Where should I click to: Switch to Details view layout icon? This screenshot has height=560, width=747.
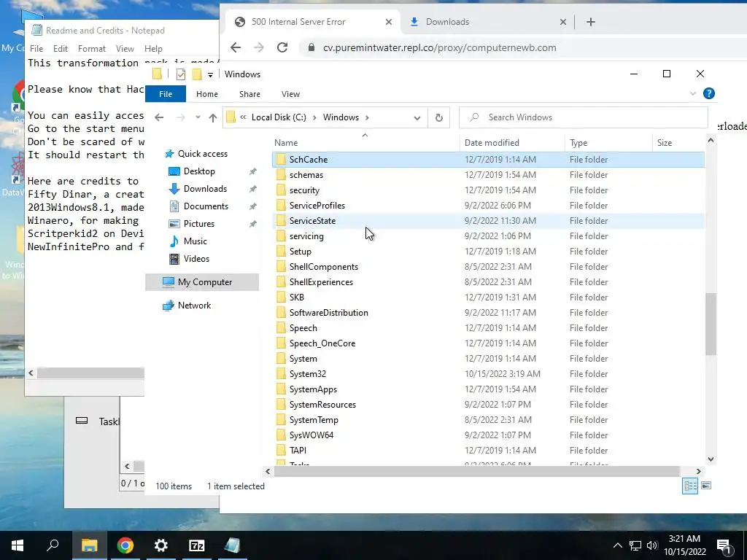[x=690, y=486]
